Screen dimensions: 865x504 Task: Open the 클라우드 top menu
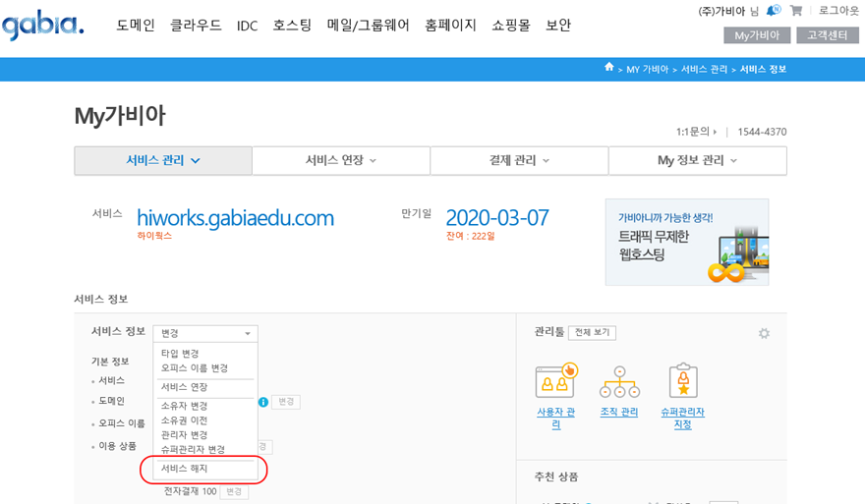click(196, 26)
